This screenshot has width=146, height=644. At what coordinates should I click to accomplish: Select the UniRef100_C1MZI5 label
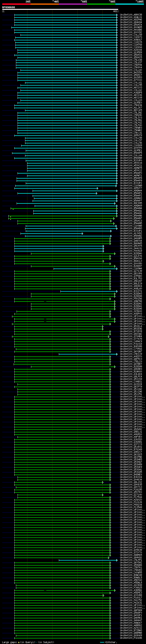coord(131,42)
